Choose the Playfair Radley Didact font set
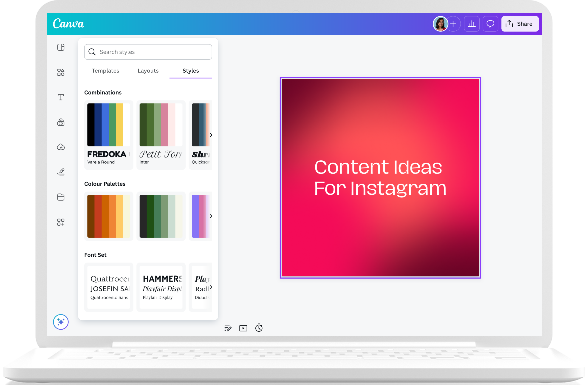588x385 pixels. (201, 287)
